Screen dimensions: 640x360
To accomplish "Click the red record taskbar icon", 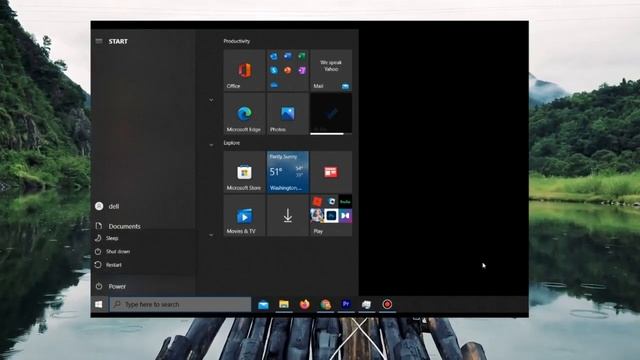I will click(387, 304).
